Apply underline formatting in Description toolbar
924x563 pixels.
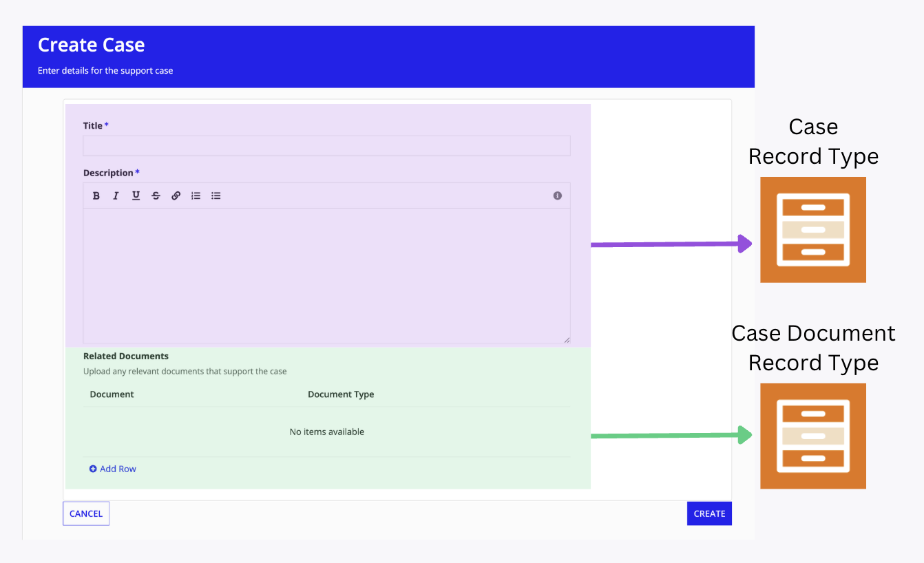click(x=136, y=196)
